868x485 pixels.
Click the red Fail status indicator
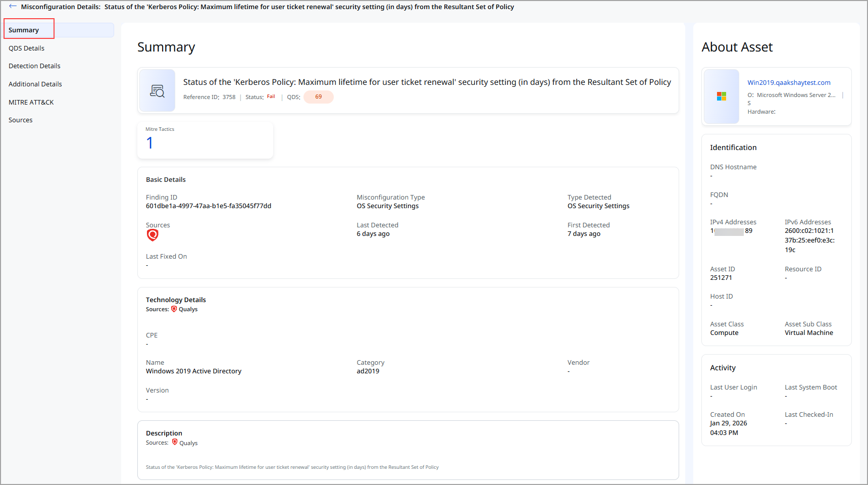[271, 96]
